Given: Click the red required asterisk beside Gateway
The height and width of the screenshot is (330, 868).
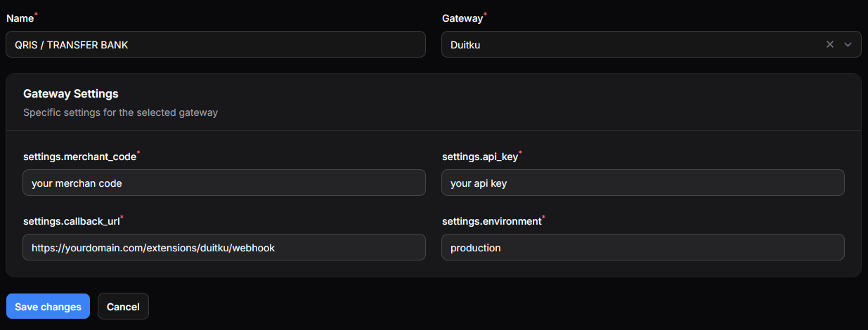Looking at the screenshot, I should click(x=485, y=15).
